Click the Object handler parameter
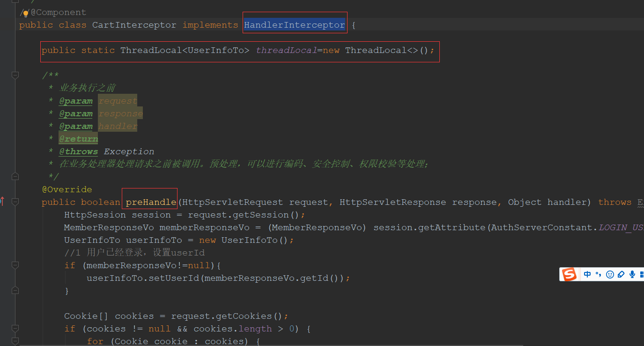644x346 pixels. [547, 202]
